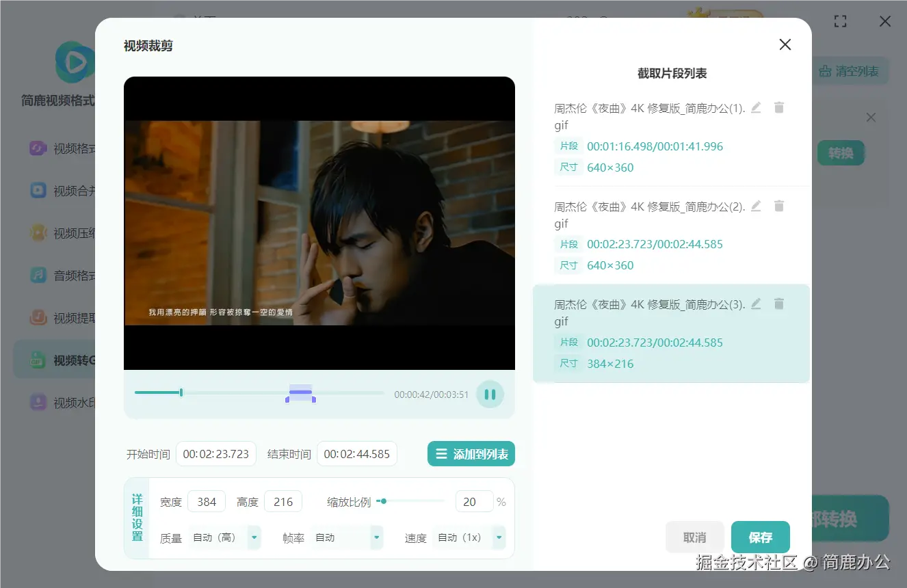Click the 添加到列表 button

(471, 454)
